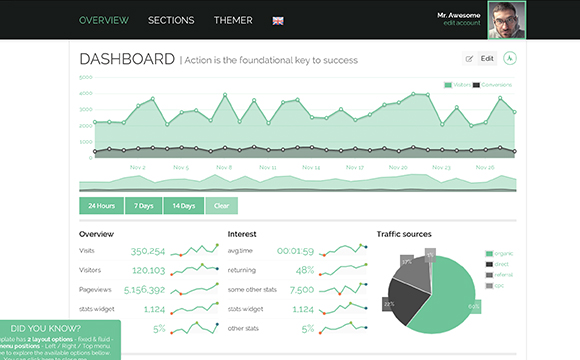
Task: Click the Visitors value 120,103
Action: tap(149, 271)
